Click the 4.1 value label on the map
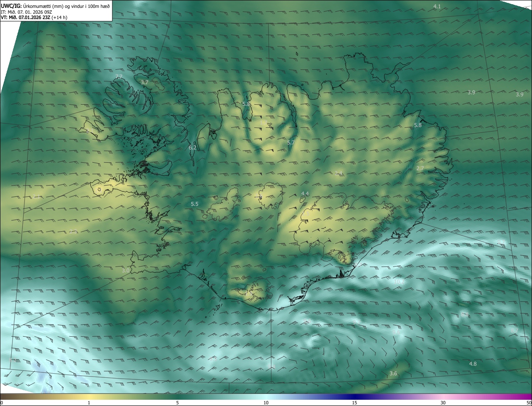The height and width of the screenshot is (406, 532). click(437, 6)
